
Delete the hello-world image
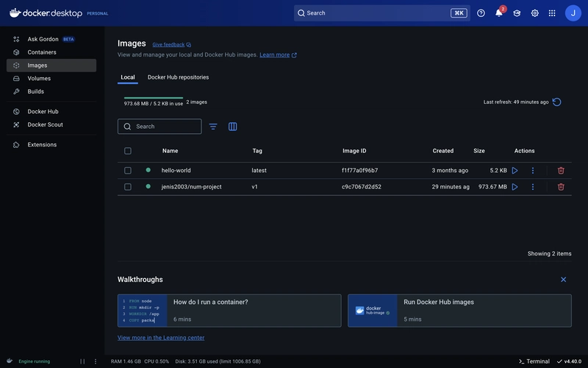tap(561, 171)
